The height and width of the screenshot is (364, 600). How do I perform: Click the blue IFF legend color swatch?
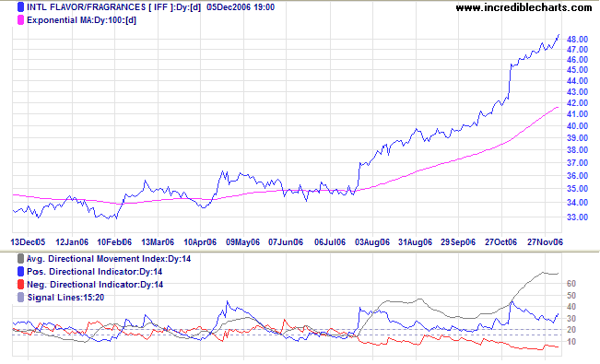click(20, 6)
